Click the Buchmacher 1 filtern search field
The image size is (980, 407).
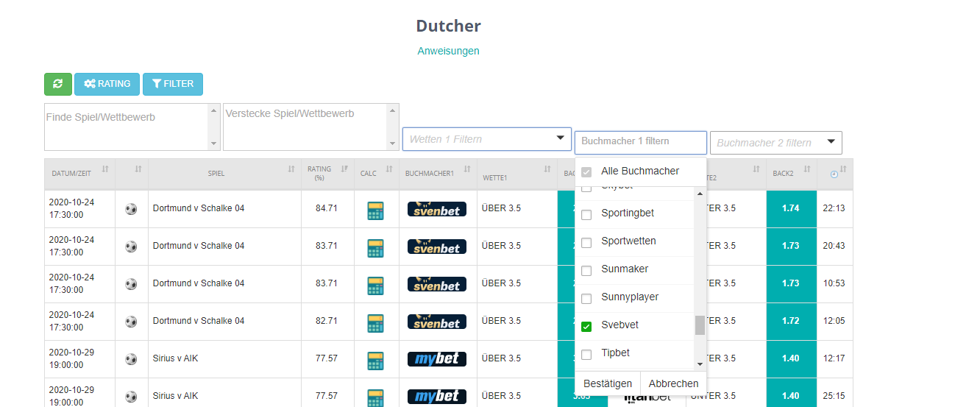click(640, 141)
